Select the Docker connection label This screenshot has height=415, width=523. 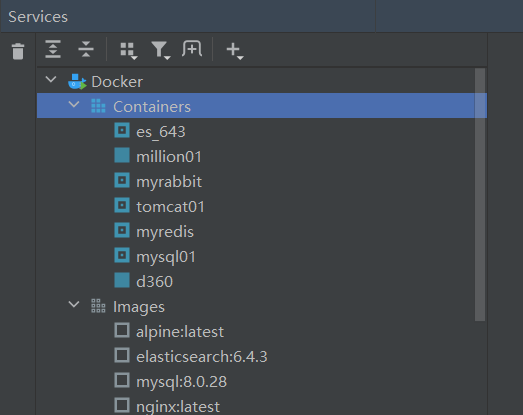point(117,82)
